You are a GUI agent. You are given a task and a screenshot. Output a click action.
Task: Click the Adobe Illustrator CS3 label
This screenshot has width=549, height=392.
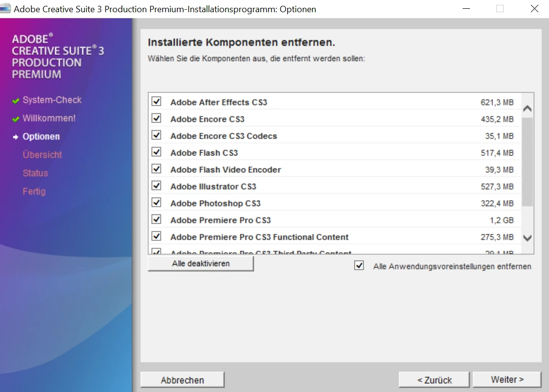click(213, 186)
